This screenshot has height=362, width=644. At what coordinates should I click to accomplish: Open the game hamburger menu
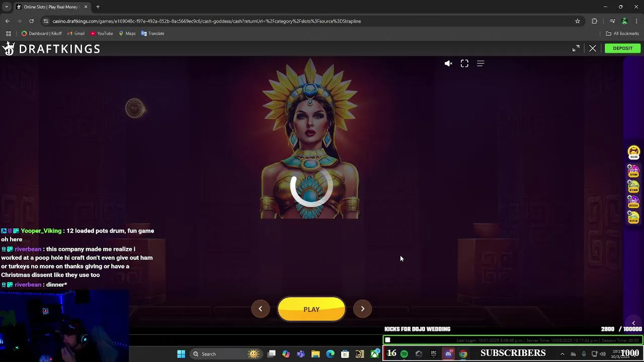coord(480,63)
